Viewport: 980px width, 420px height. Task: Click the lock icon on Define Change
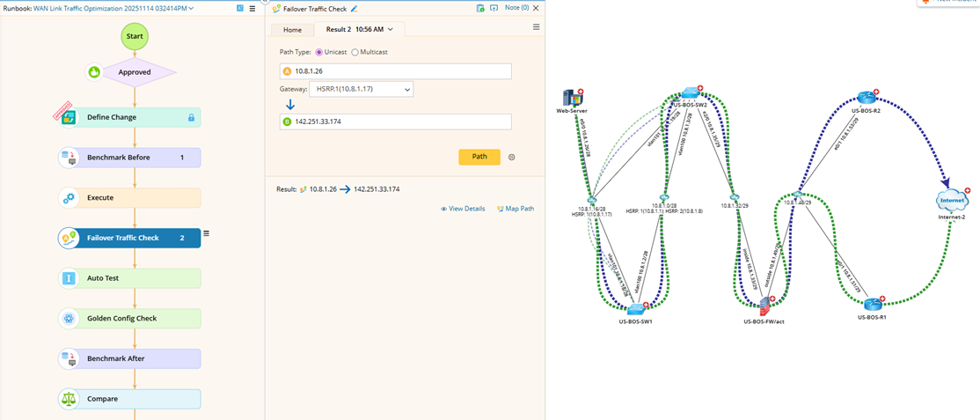tap(191, 117)
